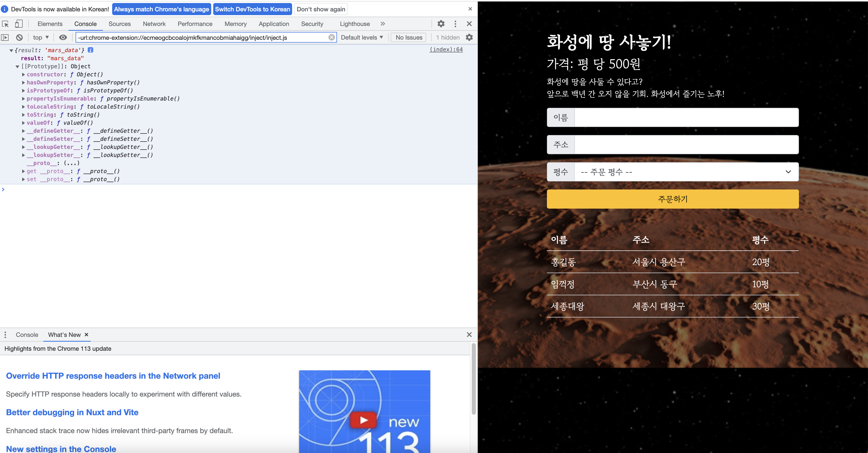Expand the toLocaleString property

pos(23,107)
